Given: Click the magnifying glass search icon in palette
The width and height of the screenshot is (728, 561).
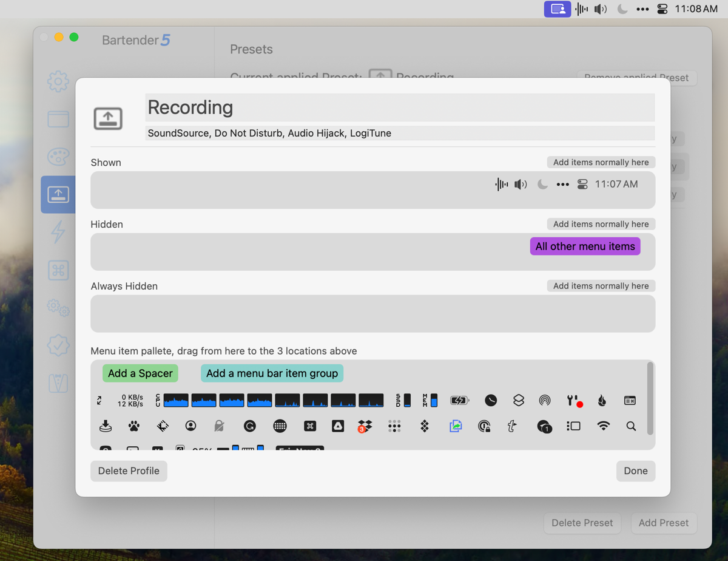Looking at the screenshot, I should coord(631,426).
